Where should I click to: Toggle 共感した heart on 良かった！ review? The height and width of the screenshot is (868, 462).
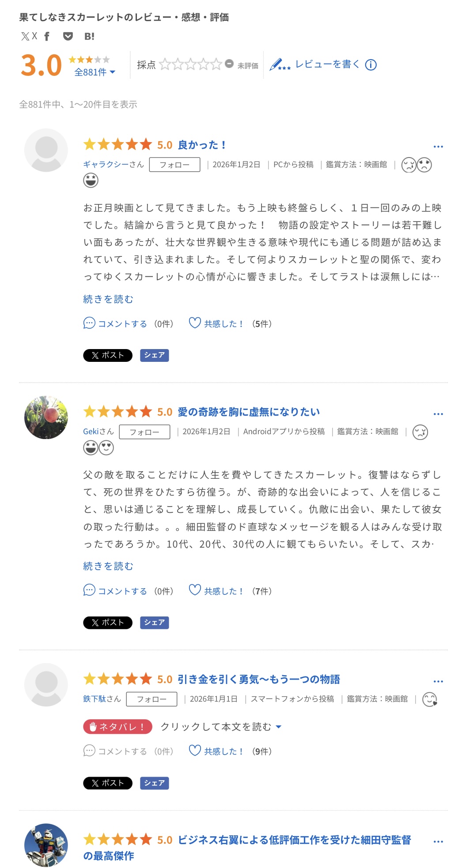coord(195,323)
